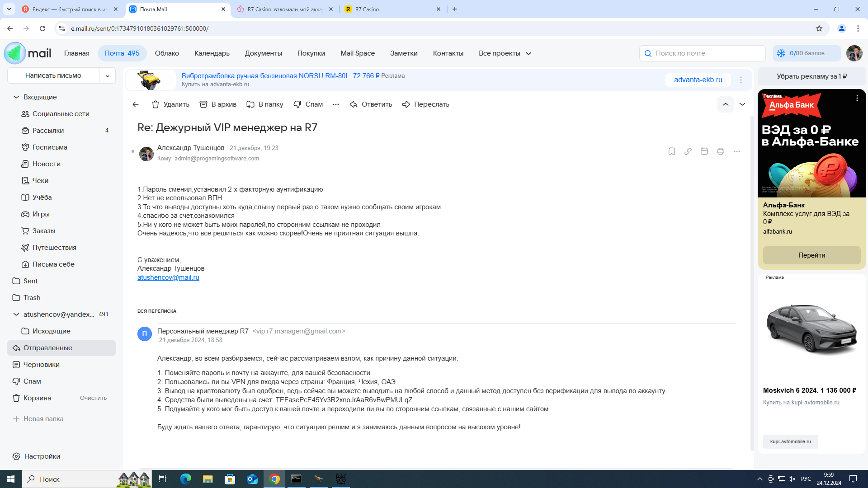
Task: Forward the email with Переслать
Action: tap(425, 104)
